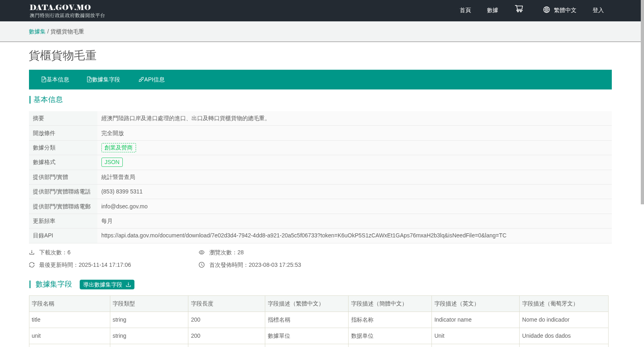
Task: Click the 每月 update frequency value
Action: (x=107, y=221)
